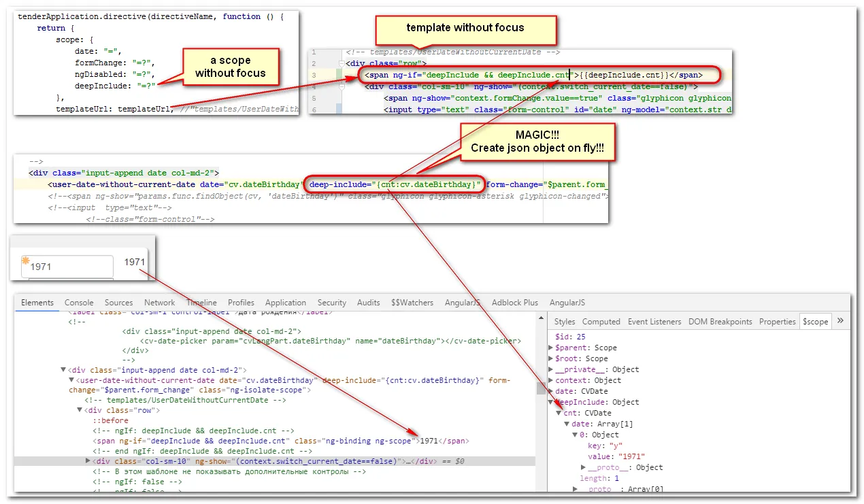Collapse the div class="row" DOM node
Viewport: 864px width, 504px height.
coord(79,411)
